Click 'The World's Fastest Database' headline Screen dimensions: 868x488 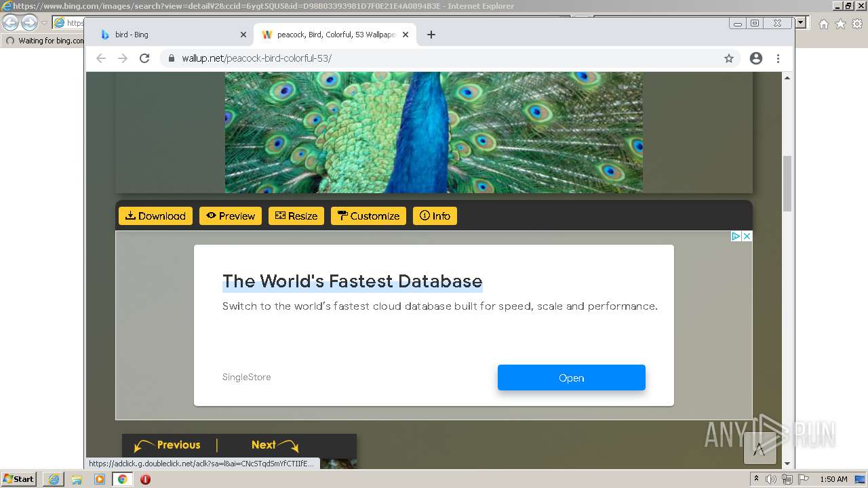[353, 281]
